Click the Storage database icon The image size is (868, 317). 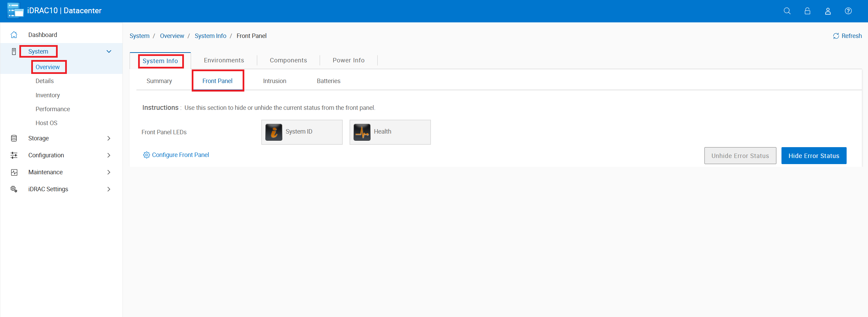(x=14, y=138)
